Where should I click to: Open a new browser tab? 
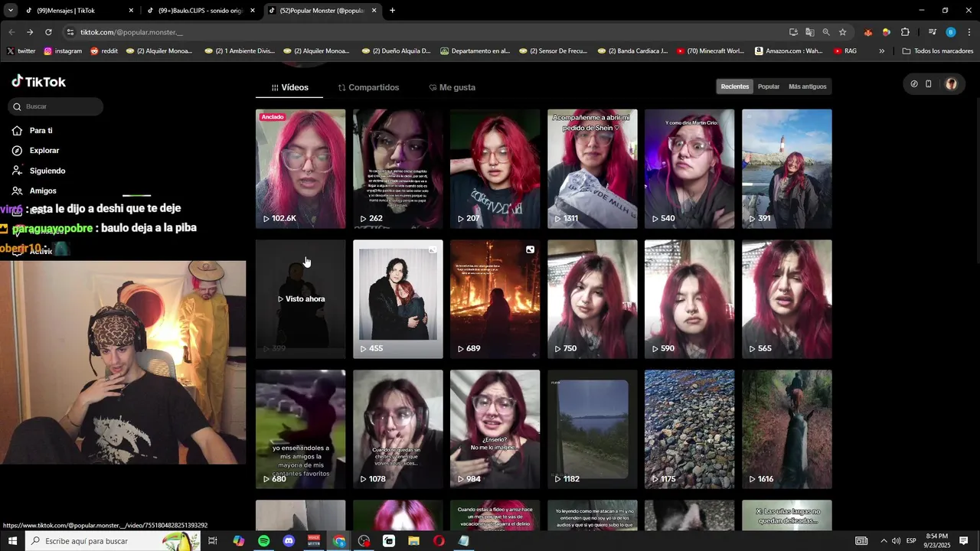point(392,11)
